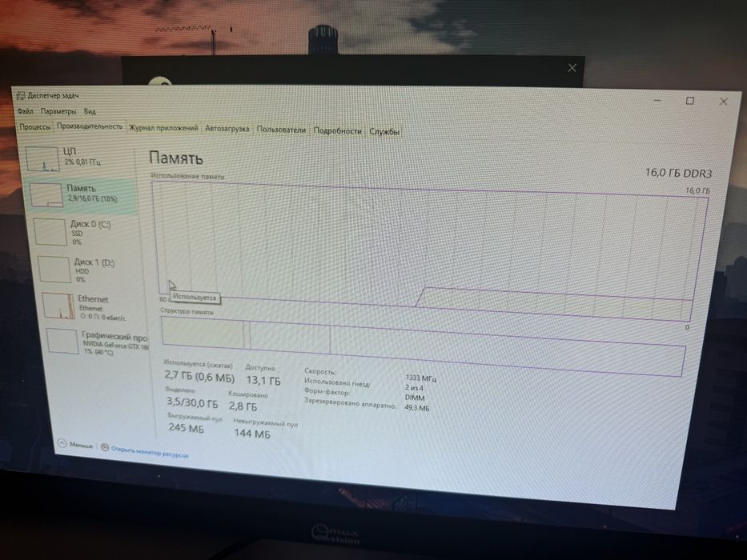Click the Используется tooltip label
747x560 pixels.
(195, 297)
